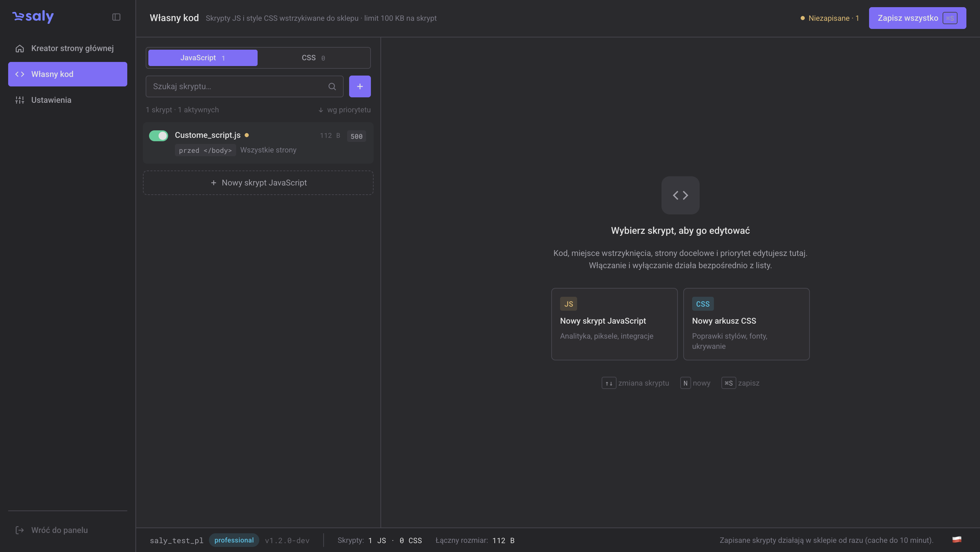The image size is (980, 552).
Task: Click Łączny rozmiar: 112 B in status bar
Action: [475, 540]
